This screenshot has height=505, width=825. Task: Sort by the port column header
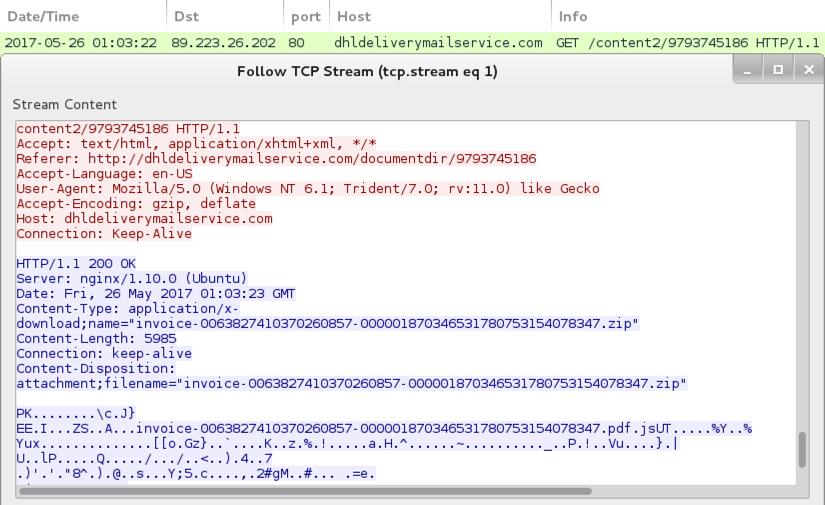(307, 16)
